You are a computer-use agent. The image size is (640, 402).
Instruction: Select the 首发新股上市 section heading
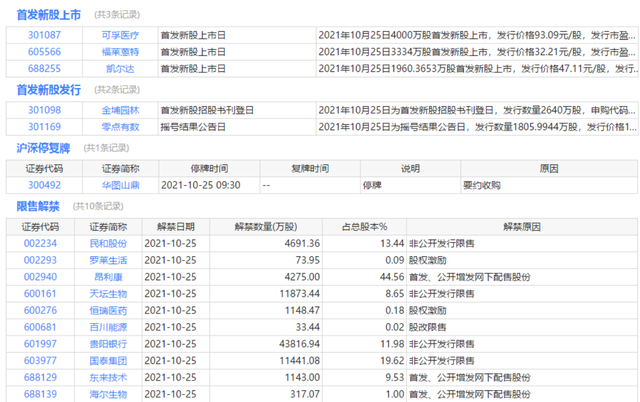click(49, 15)
